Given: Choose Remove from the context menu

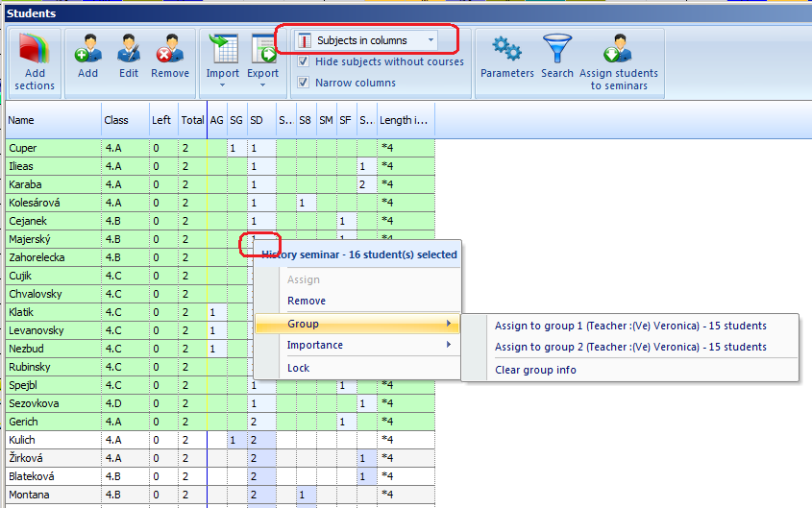Looking at the screenshot, I should [x=307, y=302].
